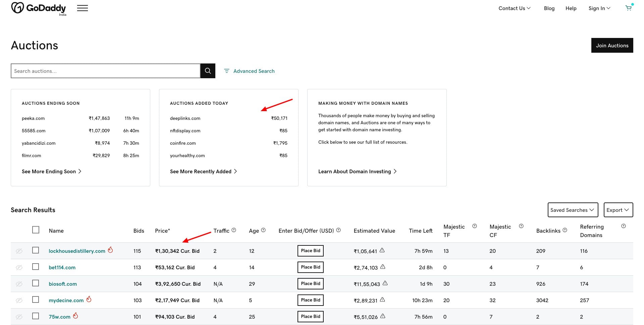Click the GoDaddy logo
The height and width of the screenshot is (325, 644).
(x=38, y=8)
